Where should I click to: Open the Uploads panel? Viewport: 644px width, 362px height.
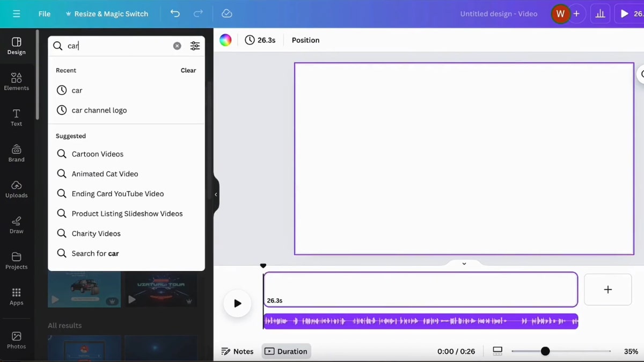coord(16,190)
